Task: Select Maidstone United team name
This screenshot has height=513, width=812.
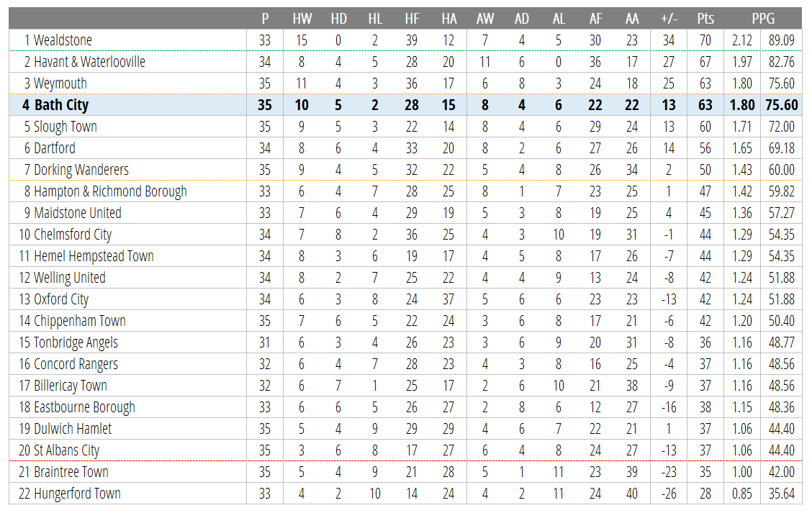Action: (x=78, y=213)
